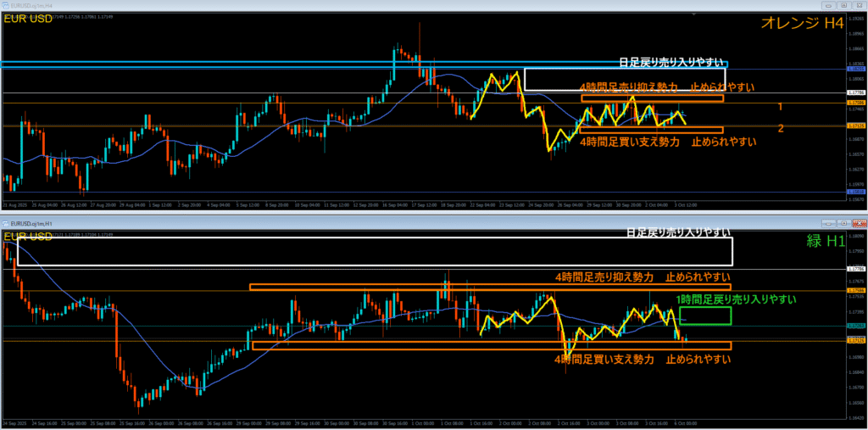Select the '緑 H1' label in the lower chart
Screen dimensions: 868x430
pyautogui.click(x=824, y=242)
